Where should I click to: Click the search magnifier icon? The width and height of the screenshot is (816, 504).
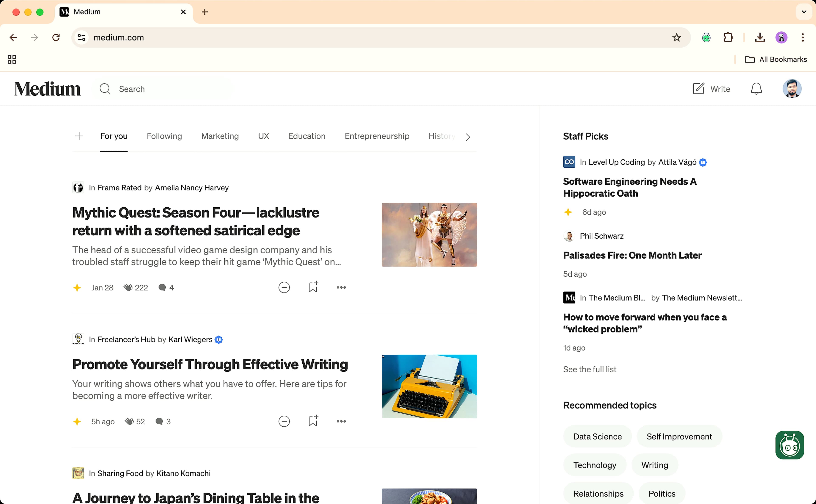(x=105, y=89)
